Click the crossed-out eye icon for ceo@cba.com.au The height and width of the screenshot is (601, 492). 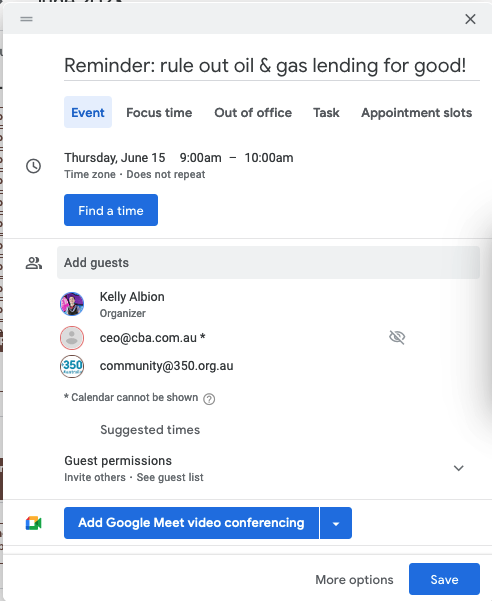coord(397,337)
